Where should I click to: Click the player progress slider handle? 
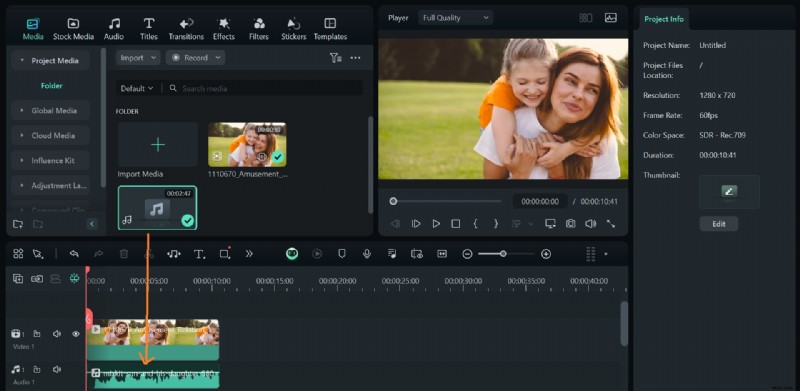click(x=393, y=201)
